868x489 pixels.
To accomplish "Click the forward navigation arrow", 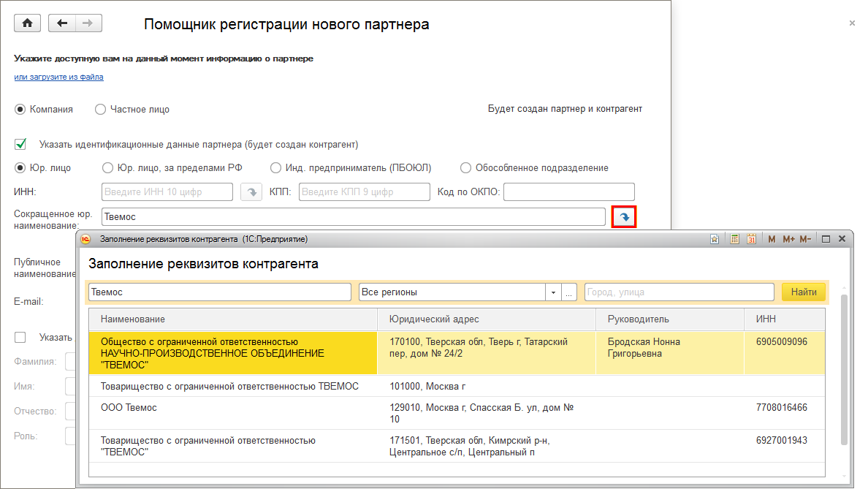I will click(x=88, y=23).
